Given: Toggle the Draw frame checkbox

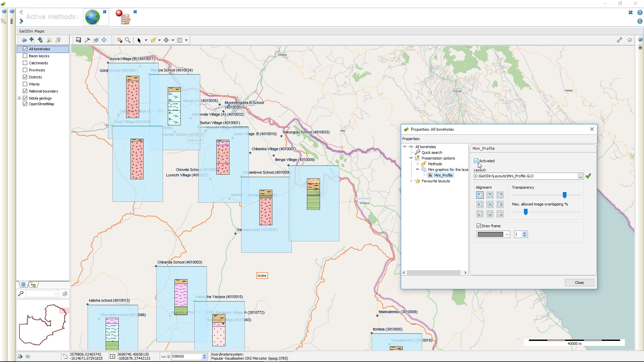Looking at the screenshot, I should coord(479,226).
